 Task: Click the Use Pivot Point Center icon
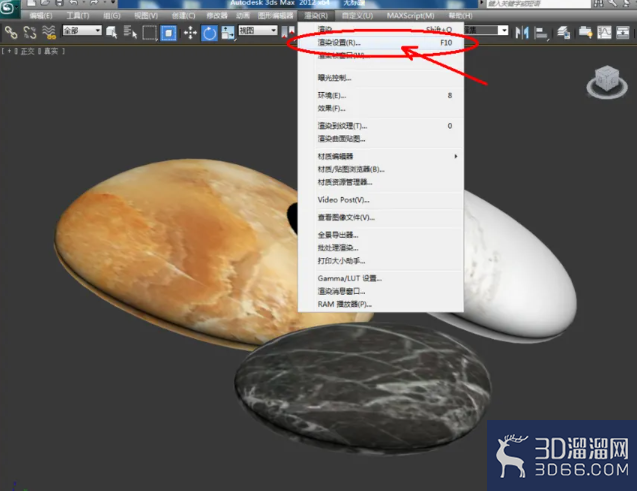pos(288,32)
